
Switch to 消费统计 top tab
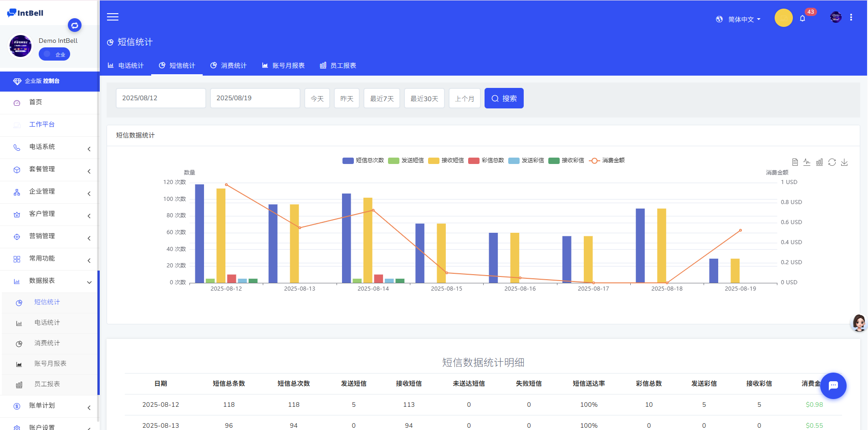click(x=229, y=66)
